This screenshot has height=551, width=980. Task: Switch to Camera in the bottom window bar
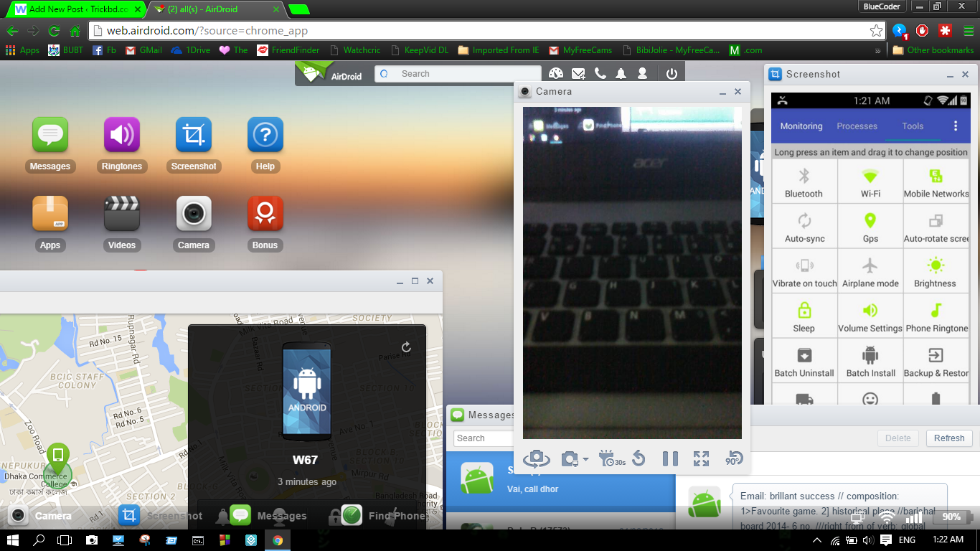pyautogui.click(x=40, y=516)
